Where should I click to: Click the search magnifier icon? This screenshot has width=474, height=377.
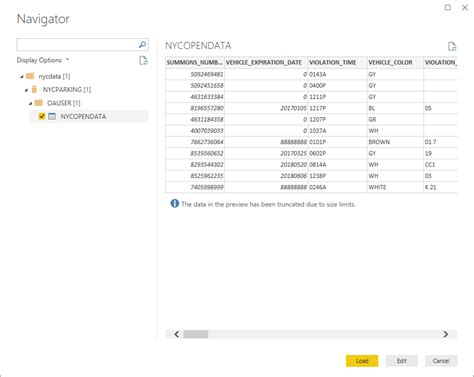click(x=142, y=44)
